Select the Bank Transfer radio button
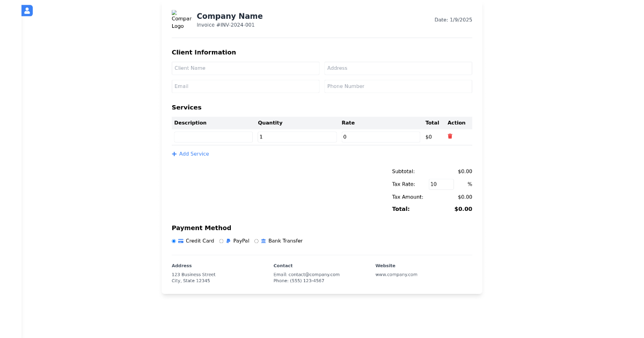The height and width of the screenshot is (338, 644). point(257,241)
